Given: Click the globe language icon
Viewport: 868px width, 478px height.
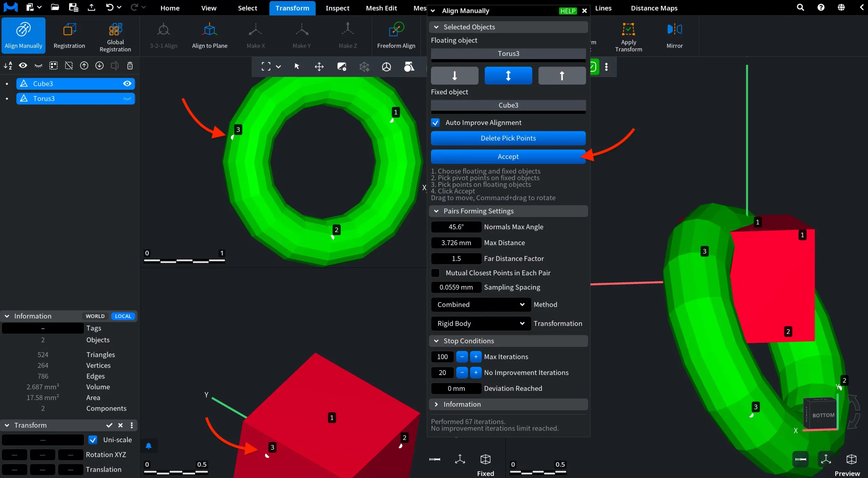Looking at the screenshot, I should pyautogui.click(x=841, y=7).
